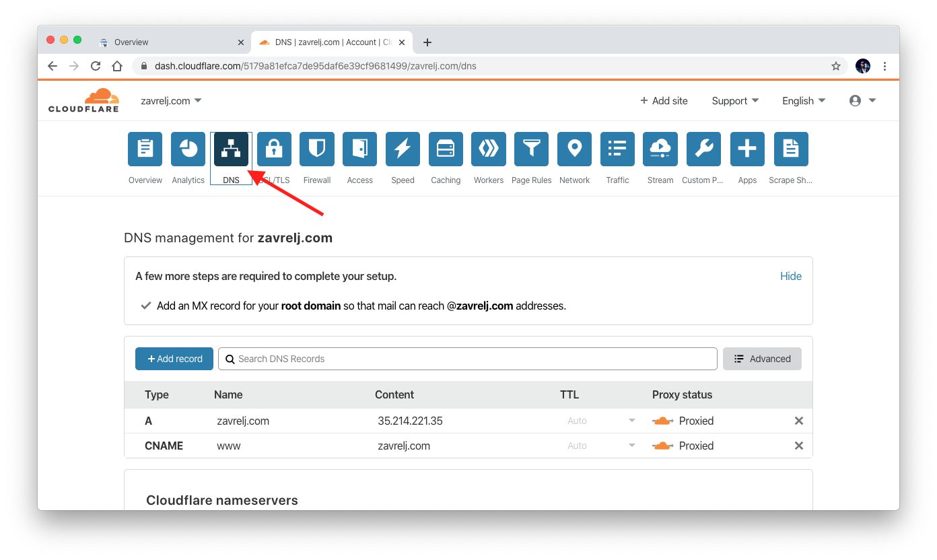This screenshot has height=560, width=937.
Task: Open the Firewall shield icon
Action: pos(317,149)
